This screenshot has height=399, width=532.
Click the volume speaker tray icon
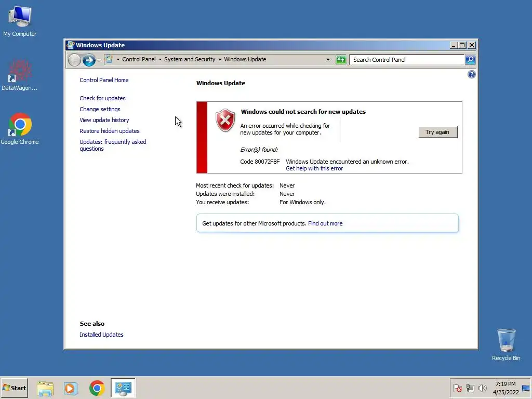tap(482, 388)
